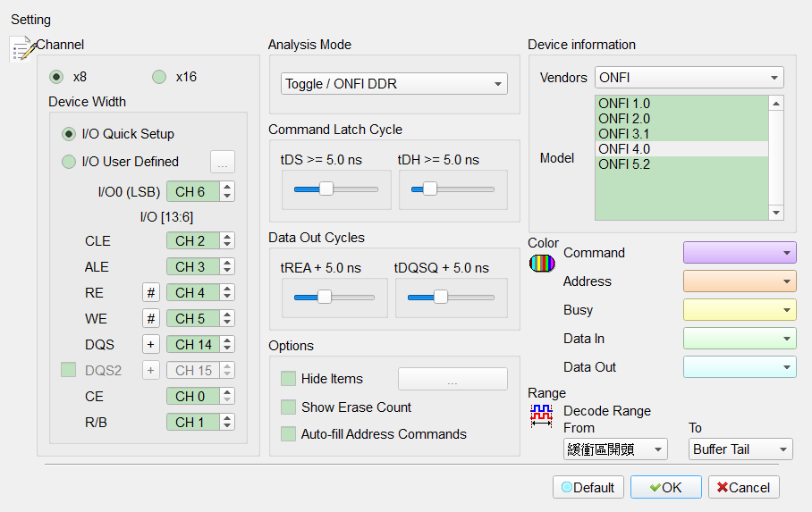Toggle the WE active-low # button
812x512 pixels.
151,318
